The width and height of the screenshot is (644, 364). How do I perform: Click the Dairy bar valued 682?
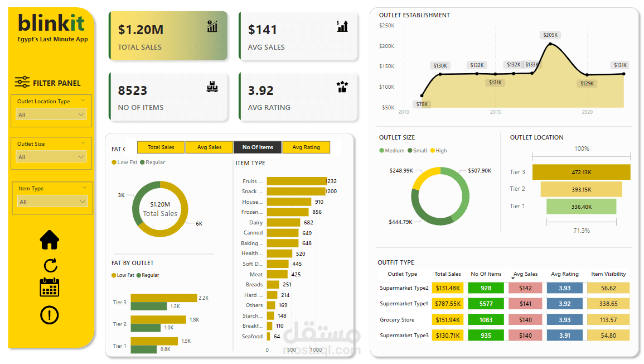click(x=283, y=223)
